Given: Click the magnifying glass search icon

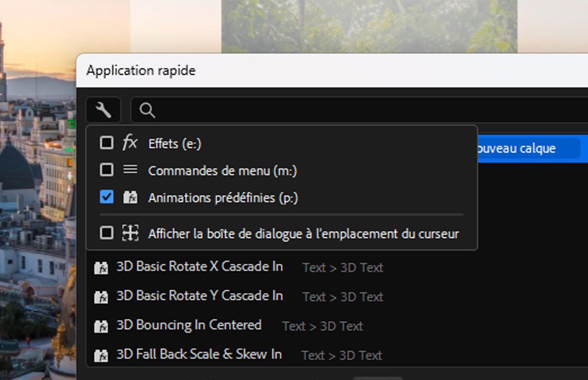Looking at the screenshot, I should click(x=147, y=110).
